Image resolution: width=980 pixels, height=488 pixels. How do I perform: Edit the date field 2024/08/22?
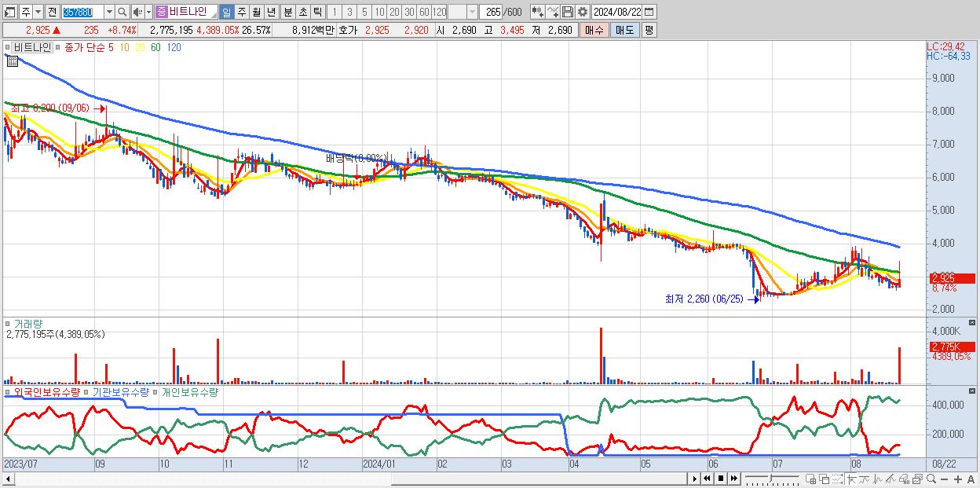coord(616,12)
